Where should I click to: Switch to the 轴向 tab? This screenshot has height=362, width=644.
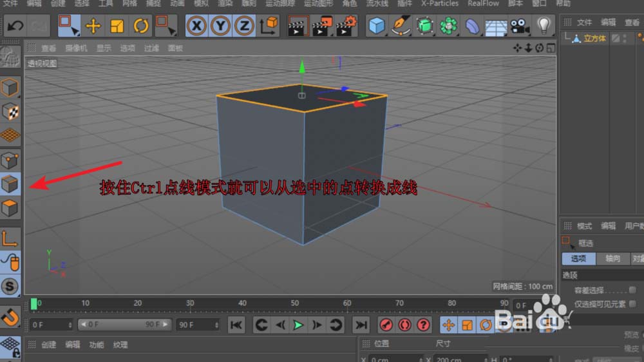(612, 258)
